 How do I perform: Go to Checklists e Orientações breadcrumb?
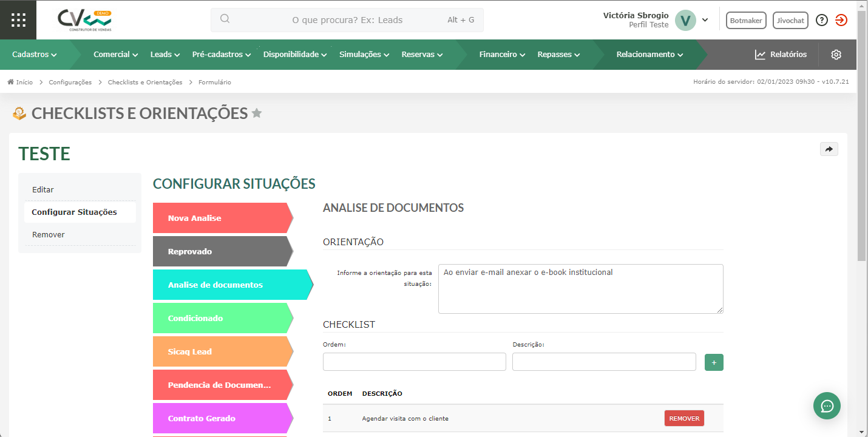(x=145, y=82)
